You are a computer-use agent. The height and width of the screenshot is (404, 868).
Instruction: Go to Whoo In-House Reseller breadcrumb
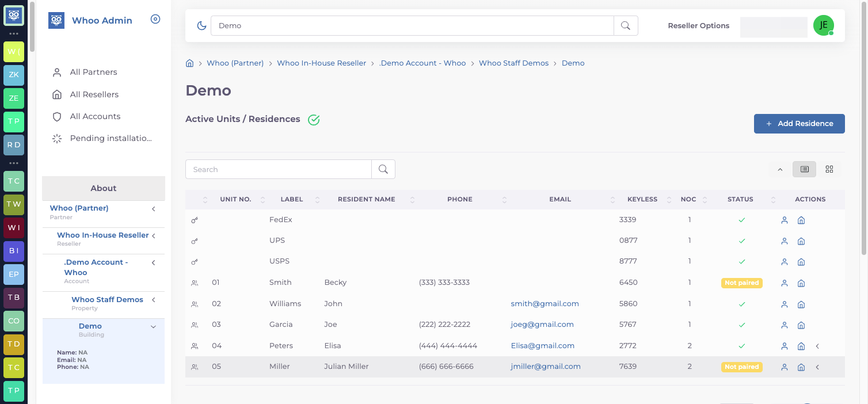[x=322, y=63]
